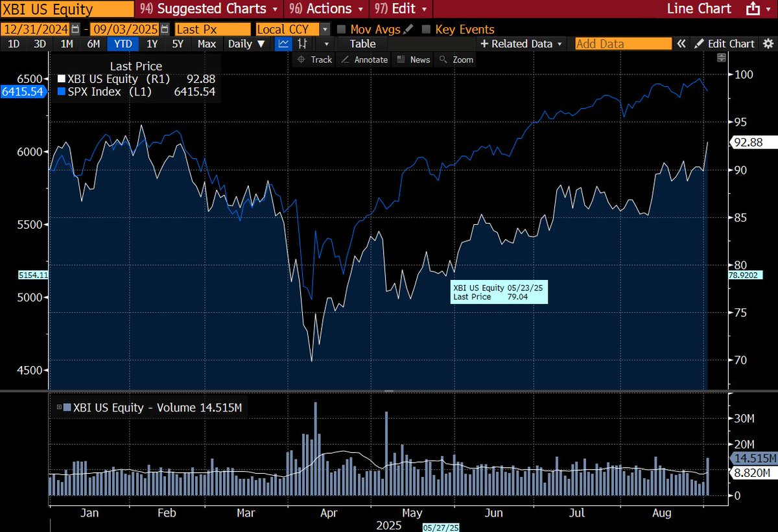Activate the Zoom tool
The image size is (778, 532).
click(456, 60)
